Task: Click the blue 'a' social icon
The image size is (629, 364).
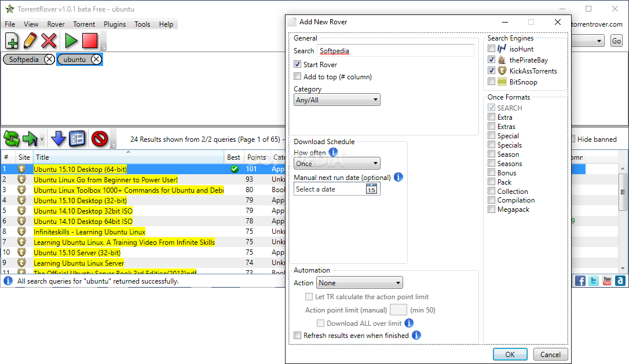Action: point(620,281)
